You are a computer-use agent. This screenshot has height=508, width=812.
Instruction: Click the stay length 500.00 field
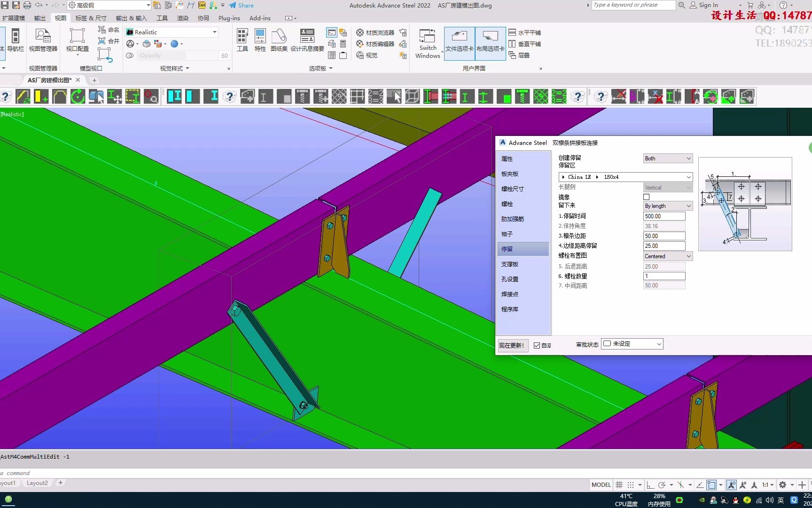(x=664, y=216)
